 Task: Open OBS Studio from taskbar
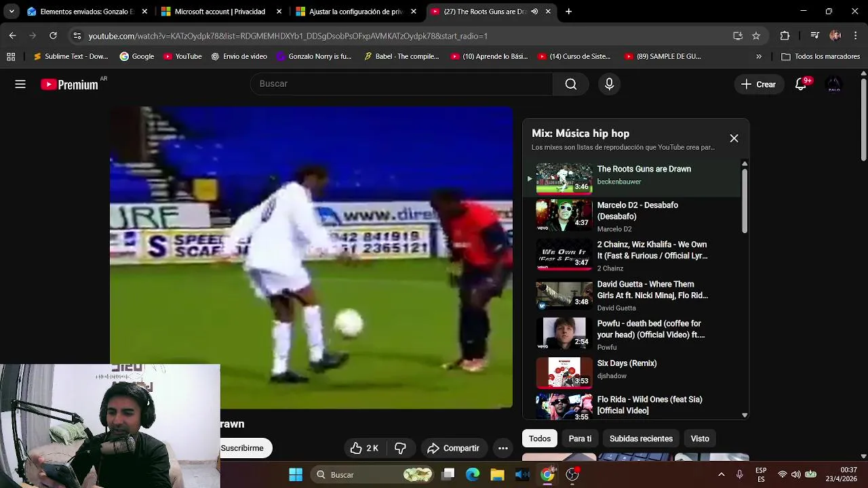[572, 474]
